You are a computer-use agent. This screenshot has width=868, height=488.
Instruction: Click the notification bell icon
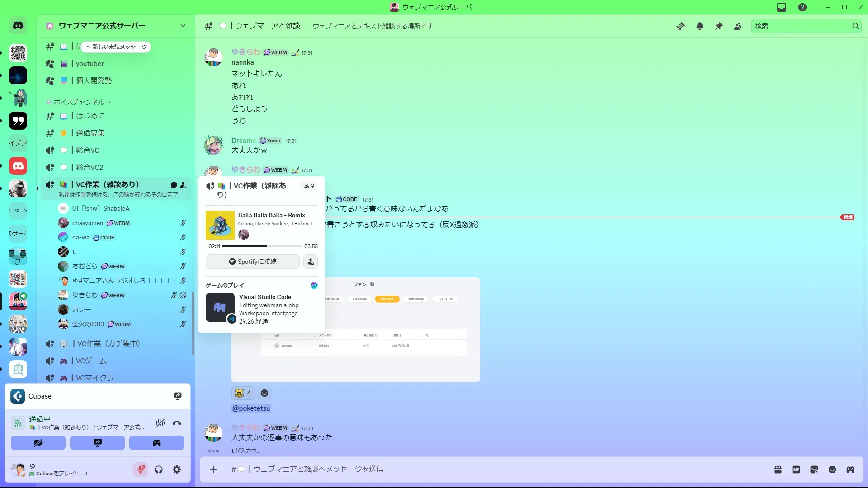pyautogui.click(x=700, y=26)
